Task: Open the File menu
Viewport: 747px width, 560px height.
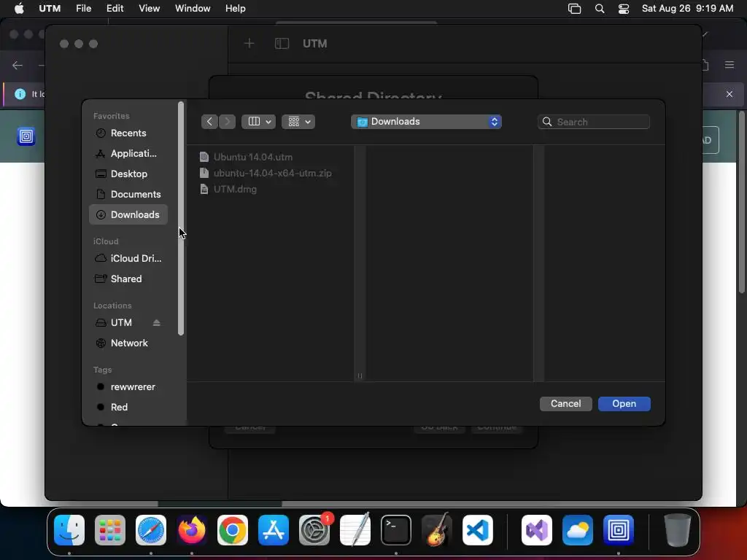Action: [x=84, y=9]
